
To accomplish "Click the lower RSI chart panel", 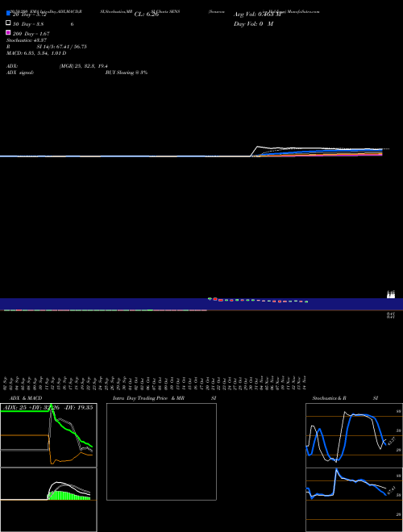I will point(354,500).
